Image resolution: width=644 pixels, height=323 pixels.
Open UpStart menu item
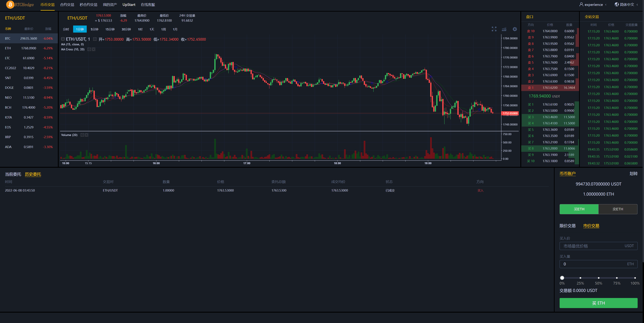coord(129,5)
